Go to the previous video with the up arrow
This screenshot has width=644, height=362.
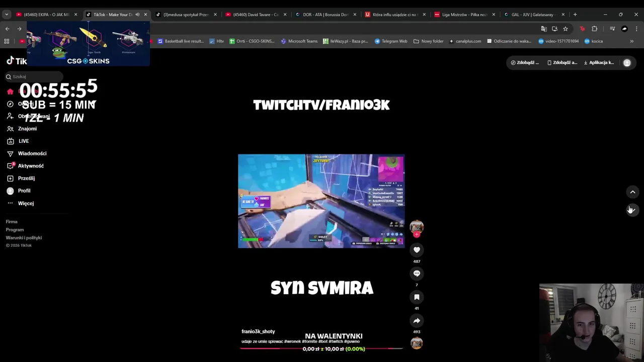[633, 192]
